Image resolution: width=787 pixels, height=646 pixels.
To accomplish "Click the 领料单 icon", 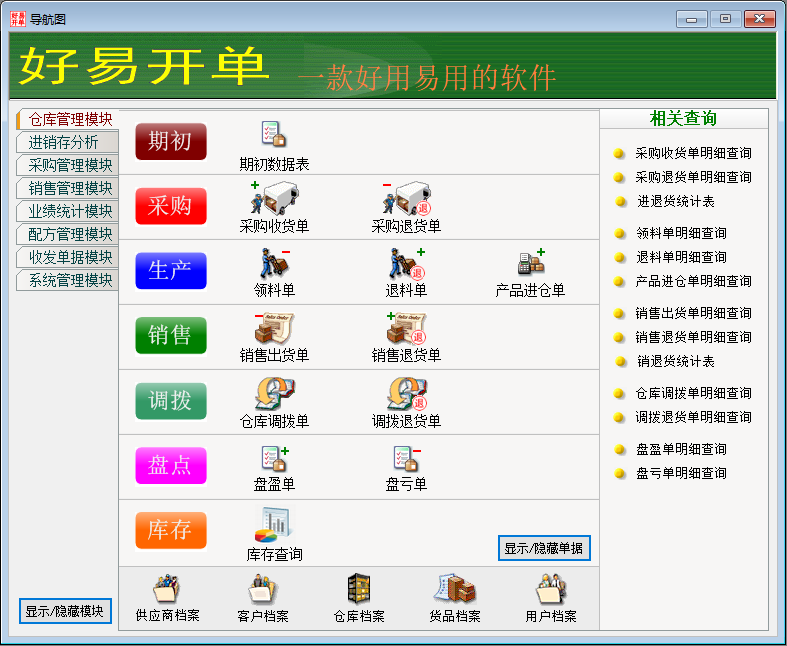I will click(274, 264).
